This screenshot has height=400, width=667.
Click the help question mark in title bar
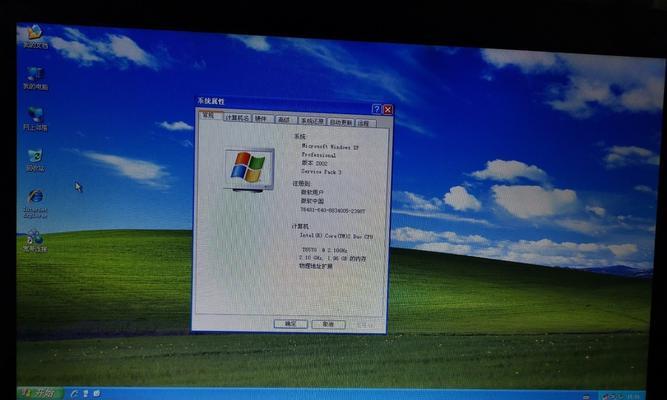(x=376, y=109)
